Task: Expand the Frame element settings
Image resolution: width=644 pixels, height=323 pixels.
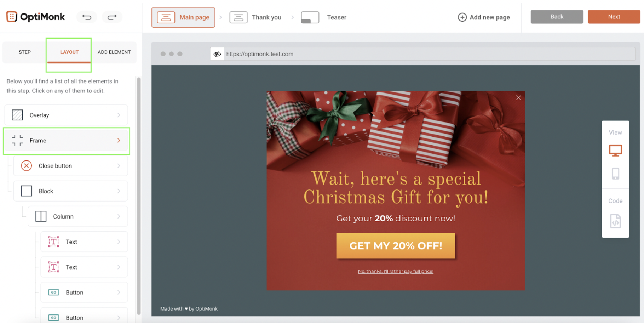Action: pyautogui.click(x=67, y=141)
